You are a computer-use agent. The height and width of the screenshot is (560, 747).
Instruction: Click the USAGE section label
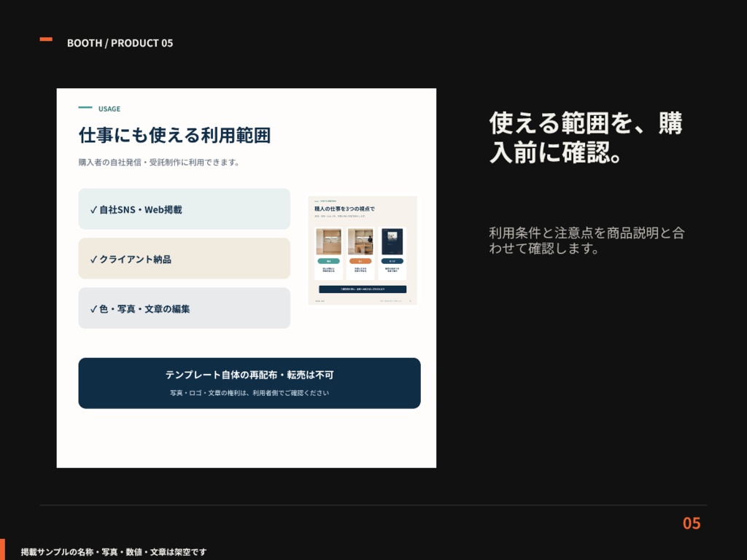[109, 109]
